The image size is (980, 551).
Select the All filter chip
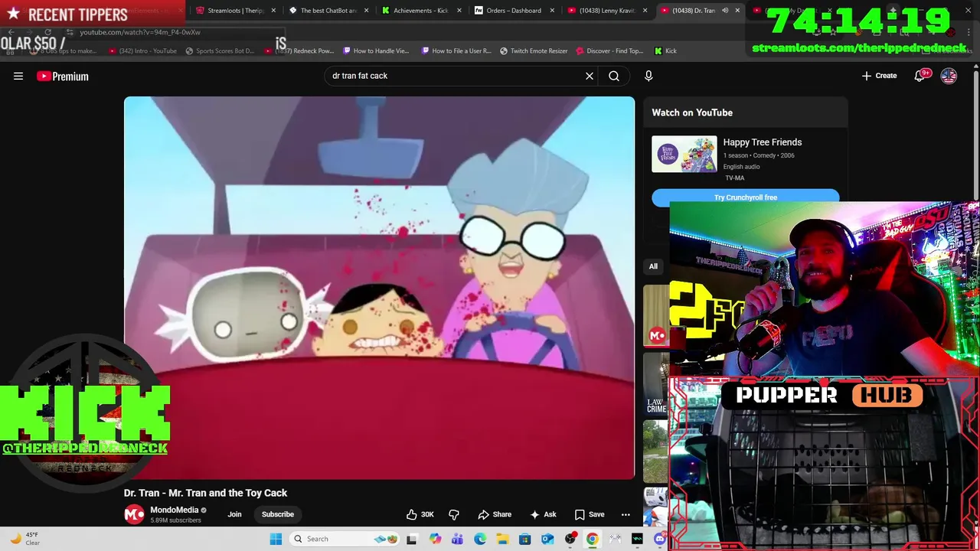point(653,266)
